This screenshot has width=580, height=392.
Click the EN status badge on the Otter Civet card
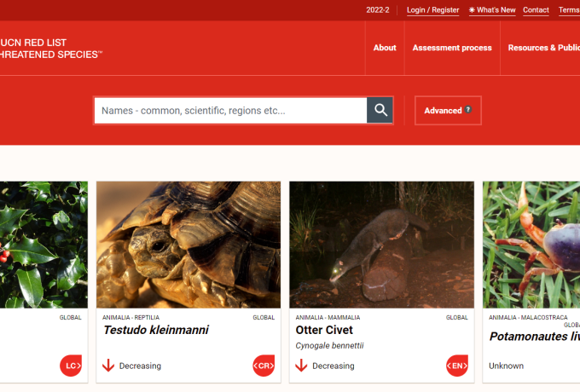[x=457, y=366]
